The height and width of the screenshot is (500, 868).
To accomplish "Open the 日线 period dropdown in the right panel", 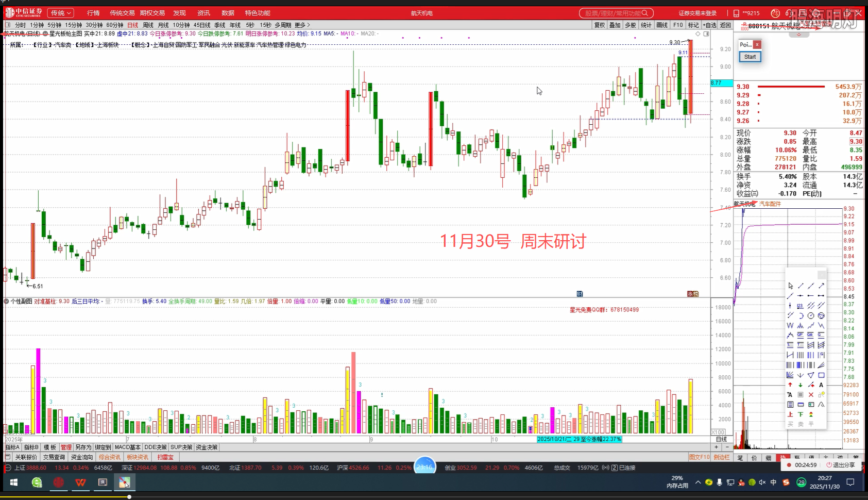I will tap(721, 439).
